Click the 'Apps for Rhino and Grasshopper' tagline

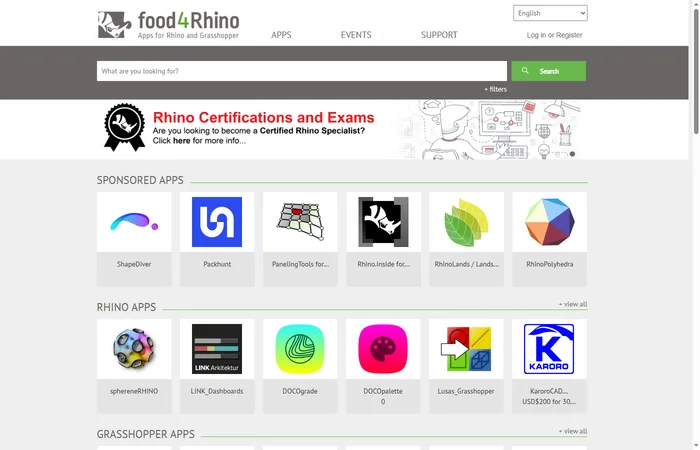(x=188, y=35)
